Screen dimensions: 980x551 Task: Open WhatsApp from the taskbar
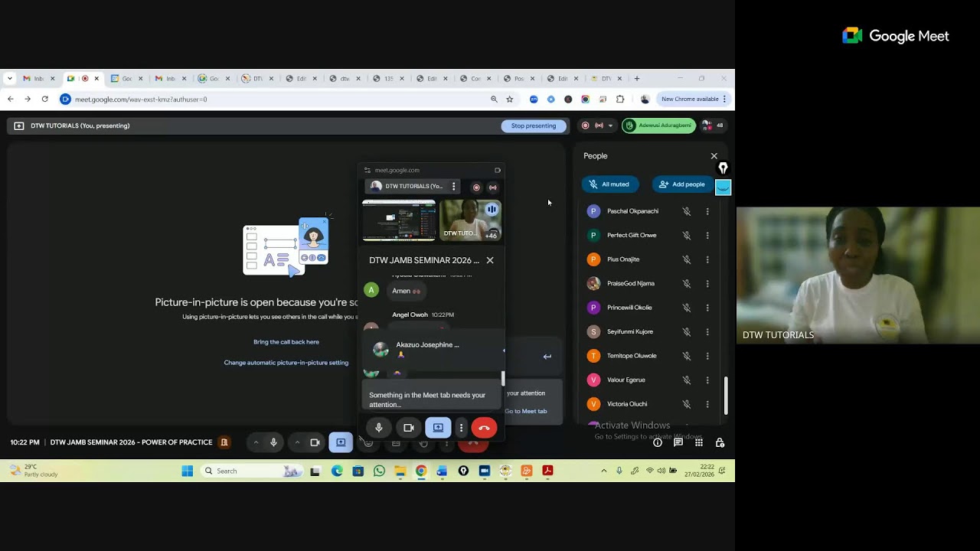coord(379,471)
